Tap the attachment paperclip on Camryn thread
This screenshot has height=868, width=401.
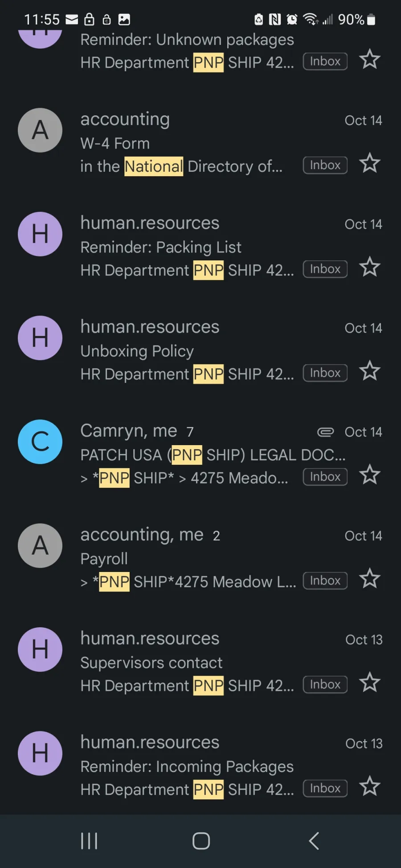click(x=325, y=432)
